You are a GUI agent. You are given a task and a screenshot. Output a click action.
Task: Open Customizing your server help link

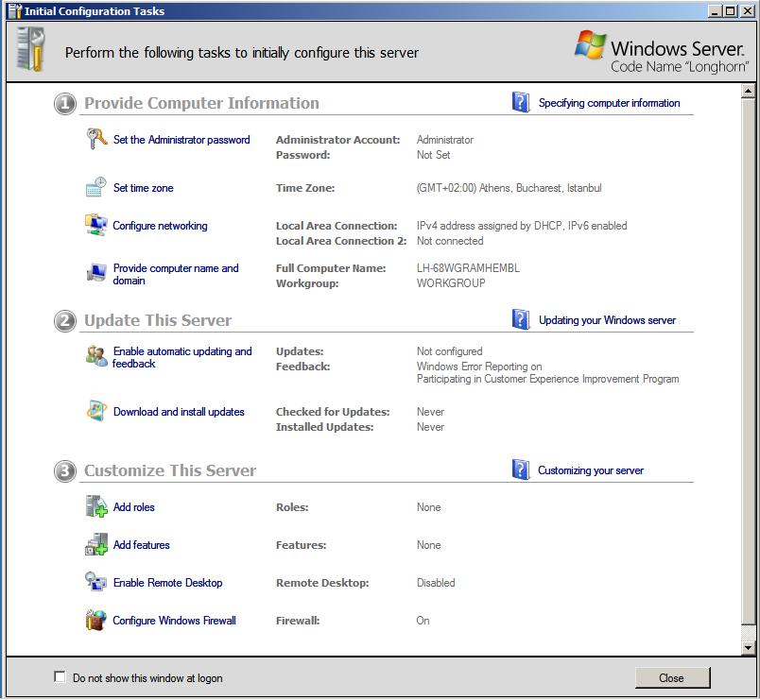point(591,470)
